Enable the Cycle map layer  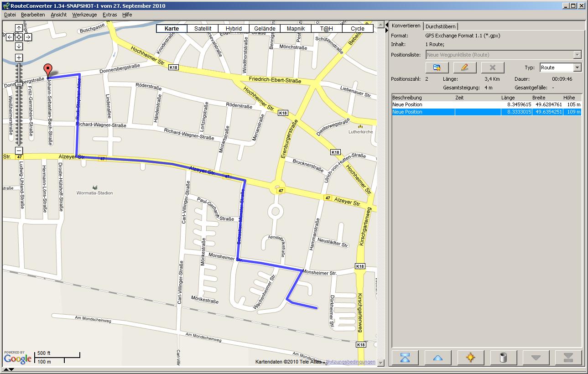tap(358, 28)
